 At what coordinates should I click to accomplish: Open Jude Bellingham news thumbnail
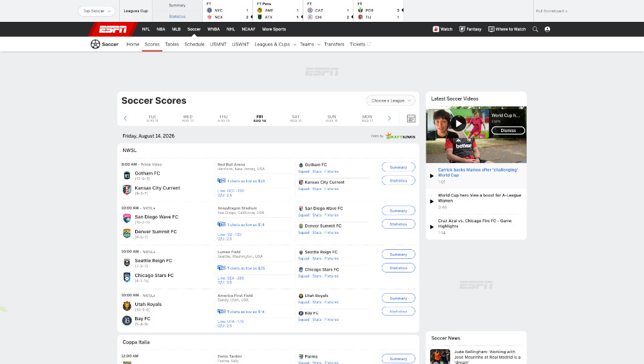click(x=440, y=357)
